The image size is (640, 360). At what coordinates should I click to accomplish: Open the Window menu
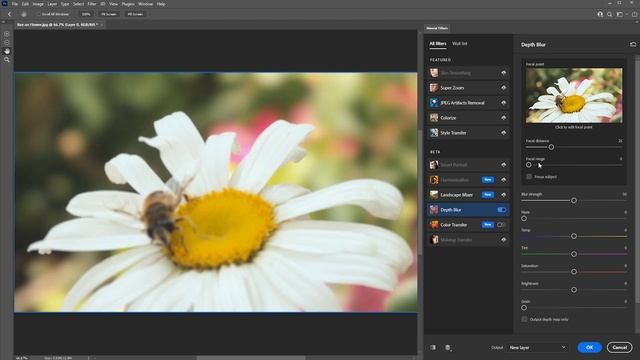145,4
